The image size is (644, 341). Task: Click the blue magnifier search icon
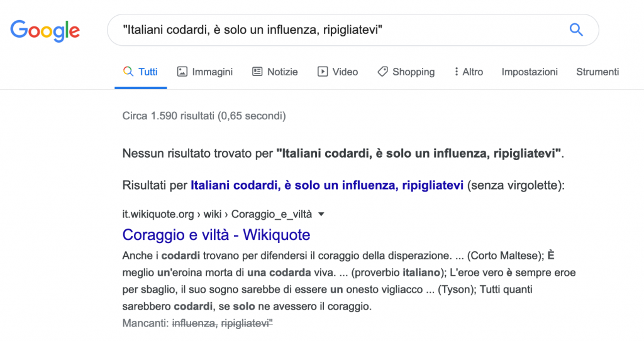[x=576, y=30]
